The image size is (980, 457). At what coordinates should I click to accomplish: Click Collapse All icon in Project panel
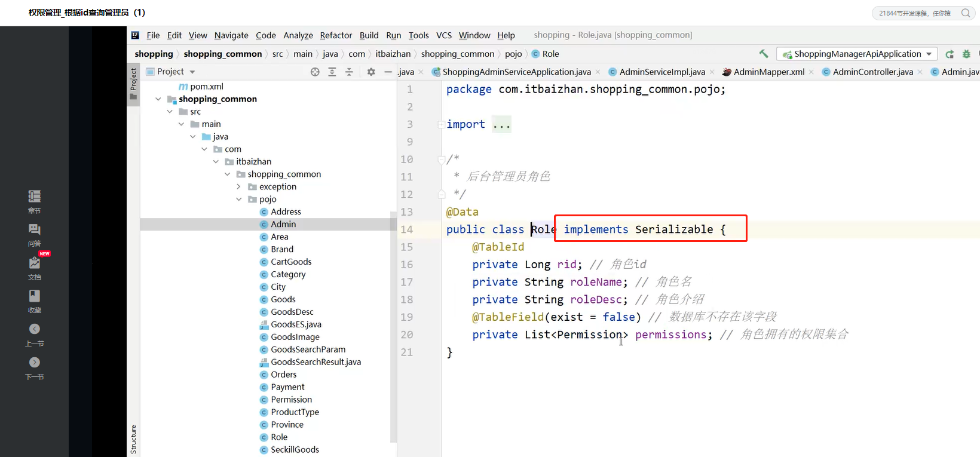(350, 72)
